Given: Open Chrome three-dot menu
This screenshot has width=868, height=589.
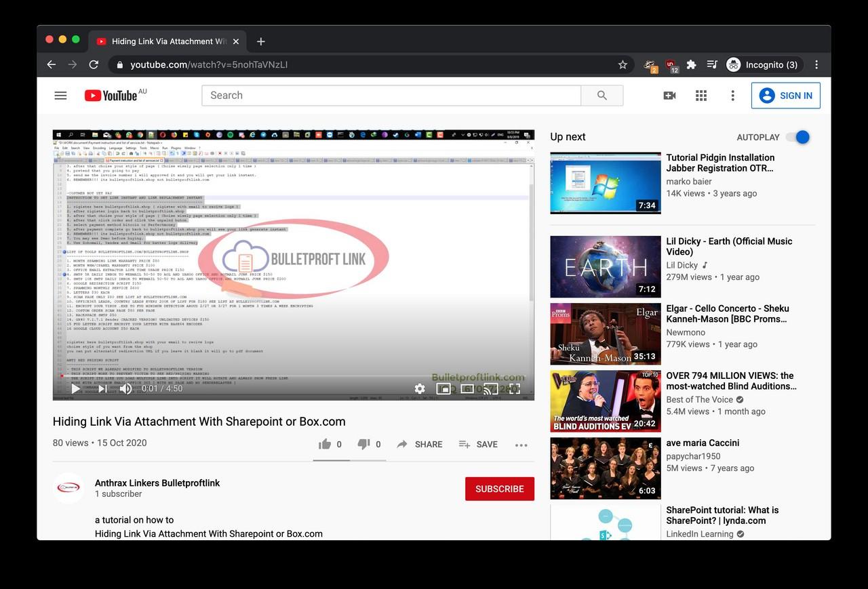Looking at the screenshot, I should pyautogui.click(x=816, y=64).
